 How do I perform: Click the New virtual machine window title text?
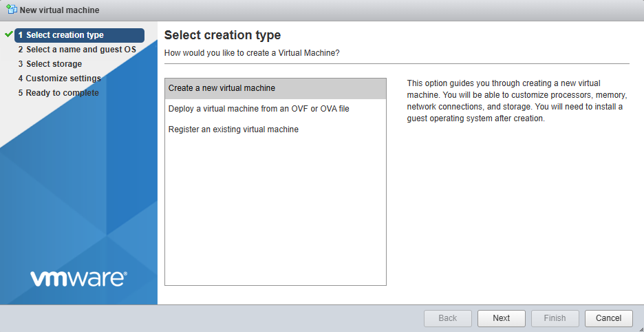59,10
